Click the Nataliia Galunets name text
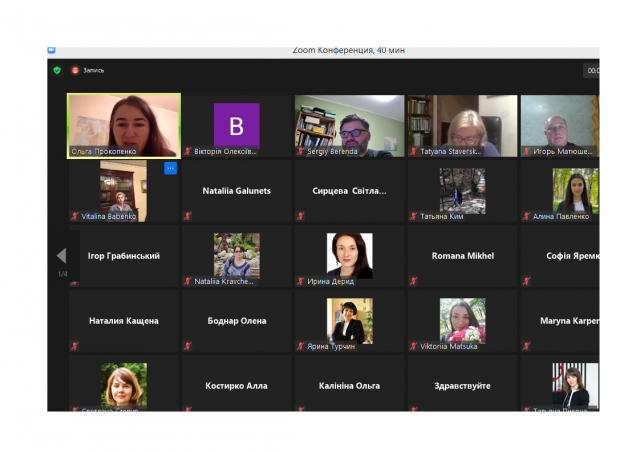This screenshot has width=640, height=452. [237, 191]
